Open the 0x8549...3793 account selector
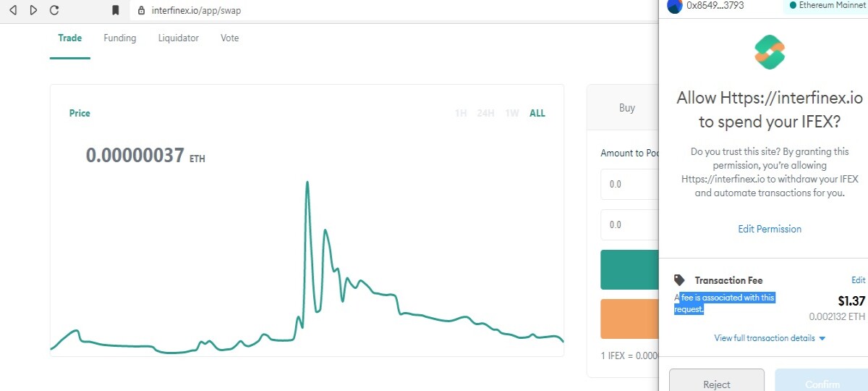This screenshot has height=391, width=868. (715, 5)
